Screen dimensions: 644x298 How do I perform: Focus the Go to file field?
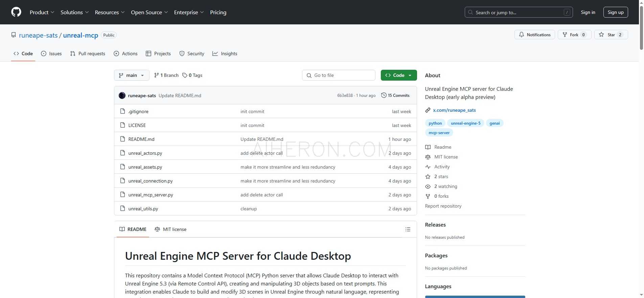click(x=339, y=75)
